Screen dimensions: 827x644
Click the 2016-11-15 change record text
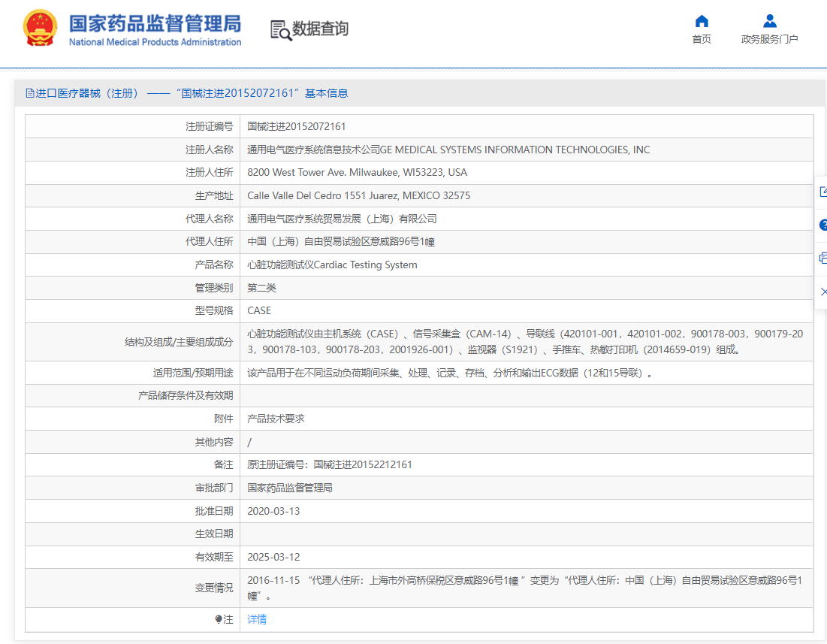coord(525,588)
